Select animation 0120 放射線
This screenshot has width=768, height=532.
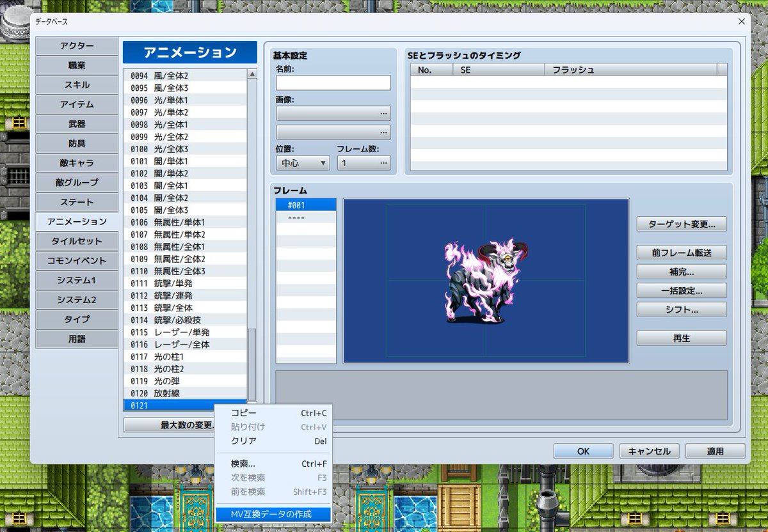pos(185,393)
